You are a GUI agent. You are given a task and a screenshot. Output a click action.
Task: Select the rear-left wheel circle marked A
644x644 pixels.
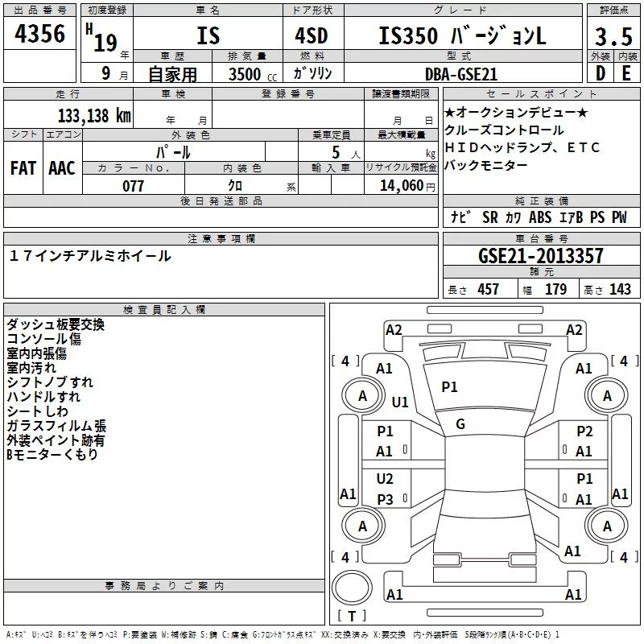pyautogui.click(x=362, y=526)
